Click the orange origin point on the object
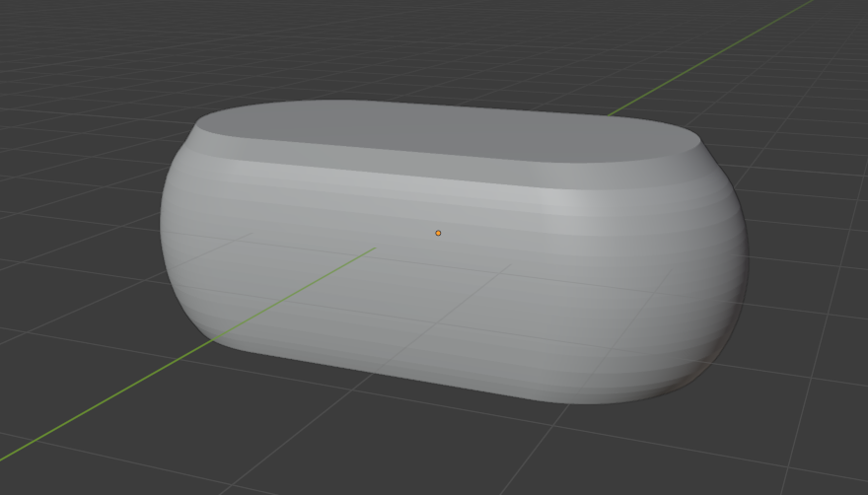 click(438, 233)
